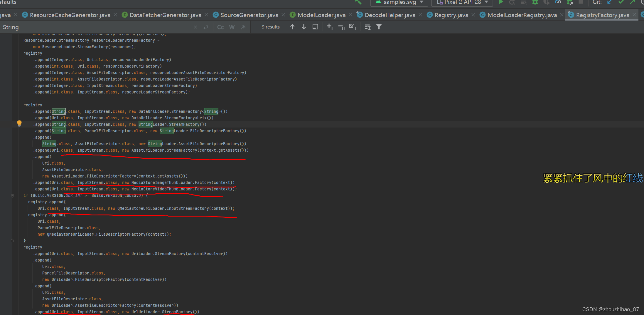Run the app with green play button

[x=501, y=2]
